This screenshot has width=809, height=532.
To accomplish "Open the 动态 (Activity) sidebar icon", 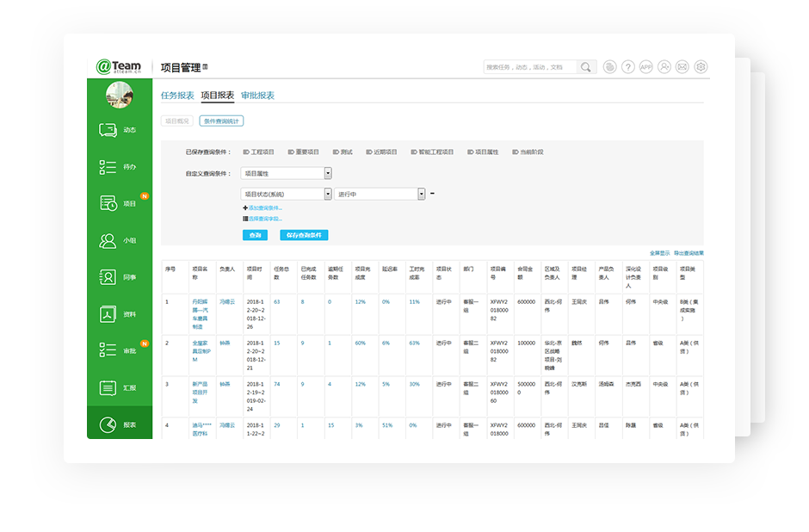I will [x=119, y=130].
